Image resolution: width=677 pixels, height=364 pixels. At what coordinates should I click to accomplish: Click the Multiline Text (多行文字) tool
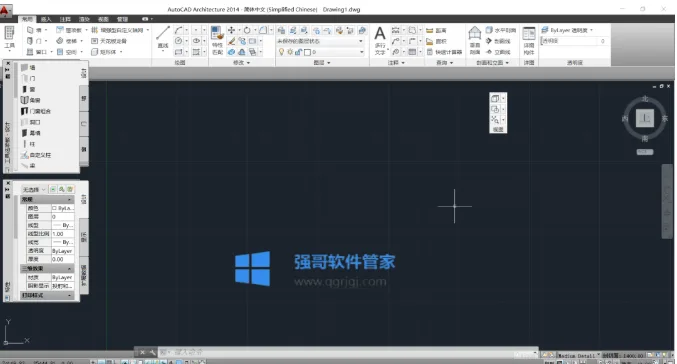pos(380,40)
